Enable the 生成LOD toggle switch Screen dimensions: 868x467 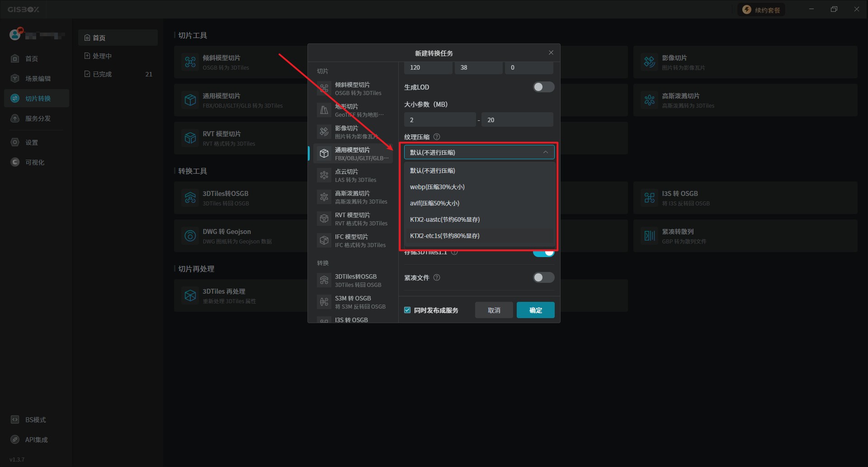(543, 87)
